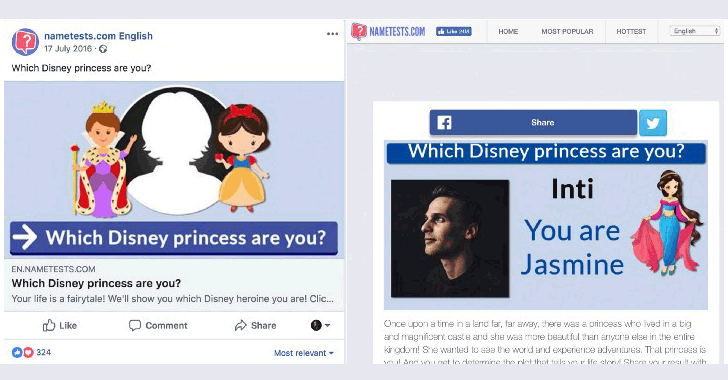Open the three-dot post options menu

(x=332, y=33)
